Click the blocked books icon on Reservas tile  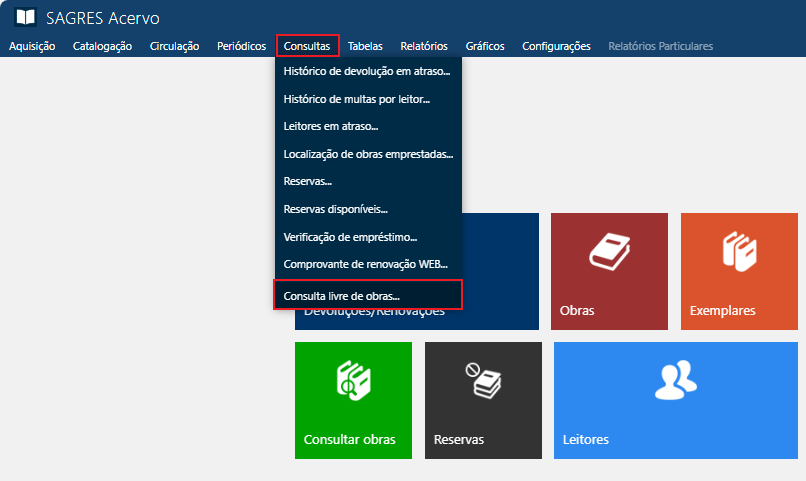[x=483, y=380]
